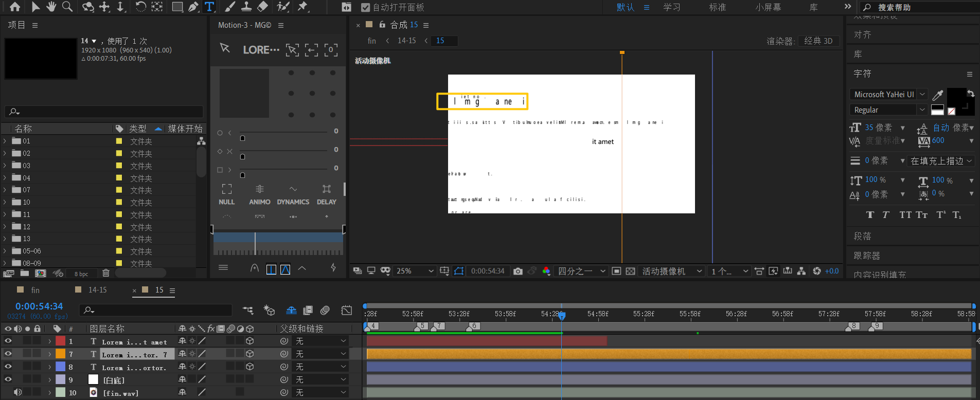Open parent dropdown for layer 1
The image size is (980, 400).
click(320, 341)
